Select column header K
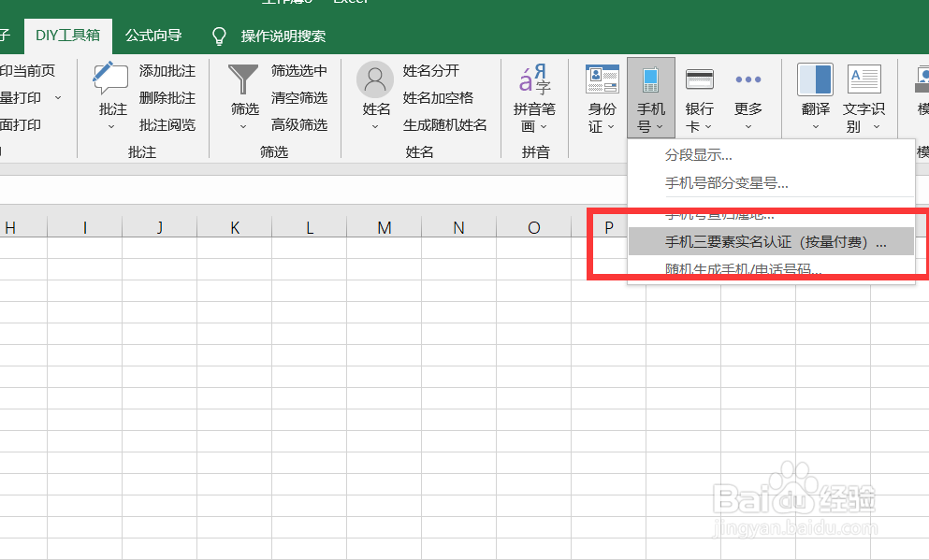Screen dimensions: 929x560 (x=234, y=226)
